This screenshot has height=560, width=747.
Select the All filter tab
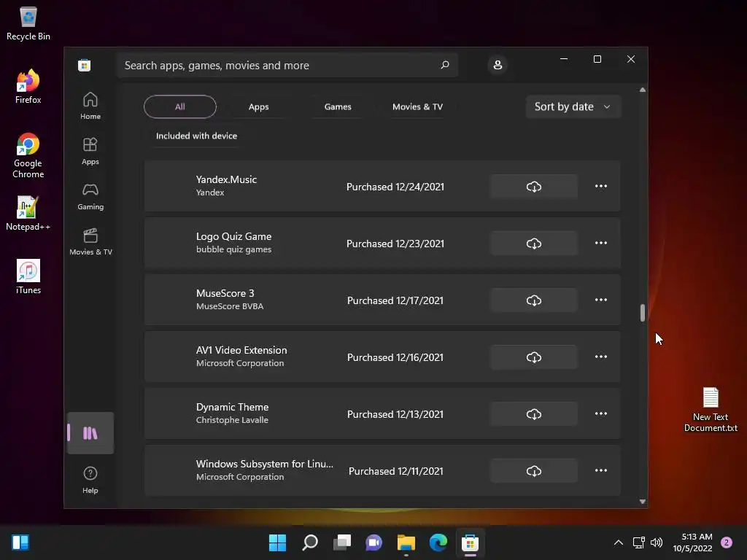tap(180, 106)
